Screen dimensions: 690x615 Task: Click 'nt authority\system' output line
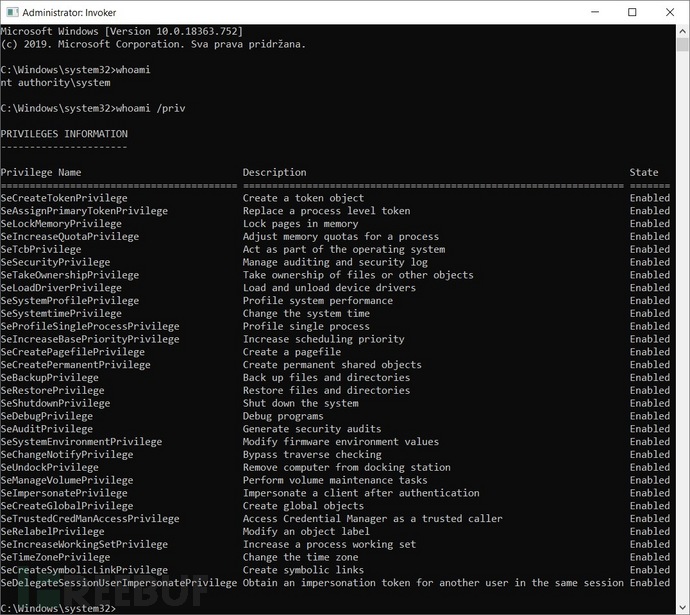point(55,83)
